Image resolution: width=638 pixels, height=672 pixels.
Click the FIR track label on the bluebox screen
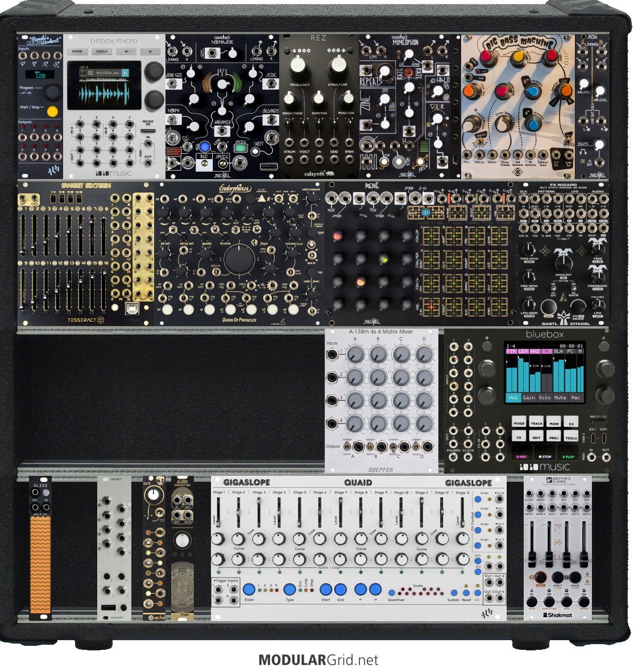(x=512, y=351)
